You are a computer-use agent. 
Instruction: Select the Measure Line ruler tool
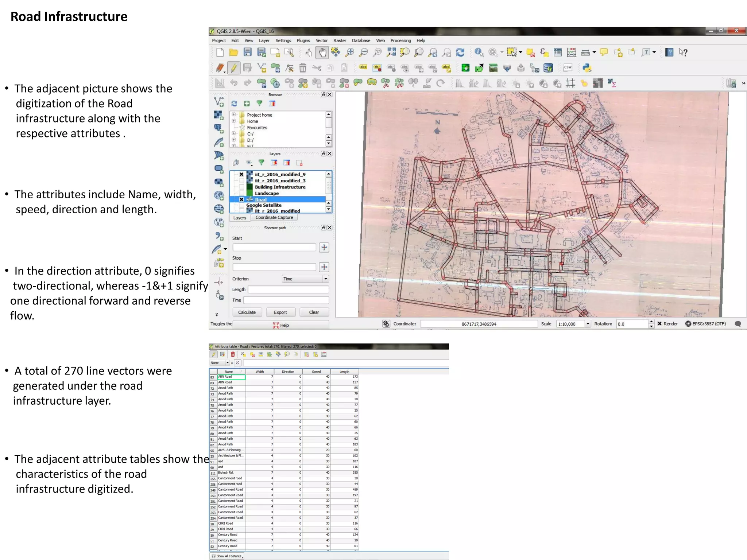click(585, 52)
